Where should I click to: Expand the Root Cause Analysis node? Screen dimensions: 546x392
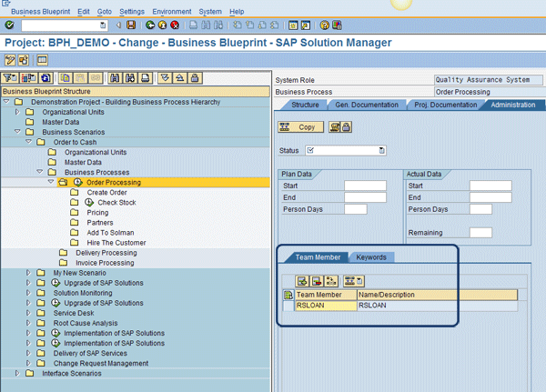pos(28,323)
